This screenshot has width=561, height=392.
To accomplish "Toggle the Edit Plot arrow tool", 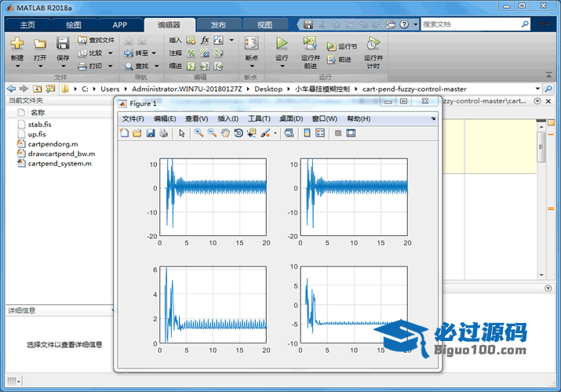I will (x=182, y=133).
